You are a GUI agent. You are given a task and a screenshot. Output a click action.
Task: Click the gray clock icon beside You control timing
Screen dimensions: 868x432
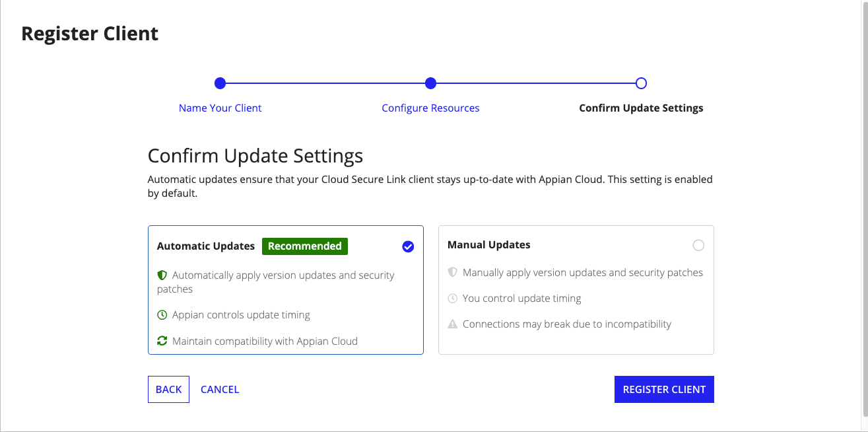(x=452, y=299)
